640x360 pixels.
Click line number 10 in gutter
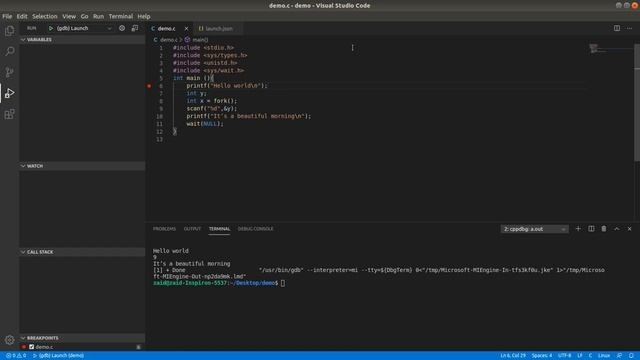(x=159, y=116)
